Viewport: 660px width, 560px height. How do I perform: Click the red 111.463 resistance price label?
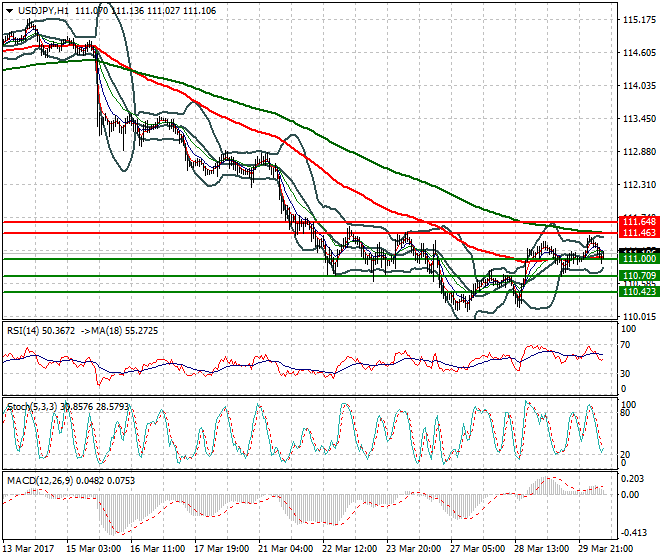[639, 233]
